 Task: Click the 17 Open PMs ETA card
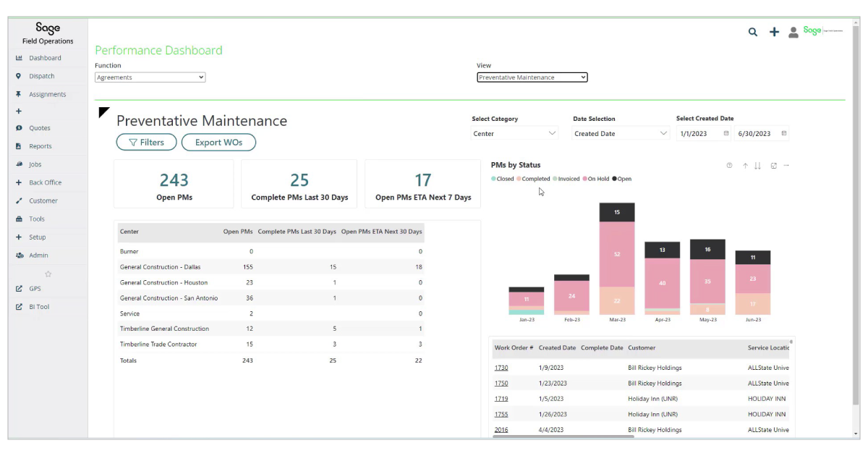(x=423, y=184)
